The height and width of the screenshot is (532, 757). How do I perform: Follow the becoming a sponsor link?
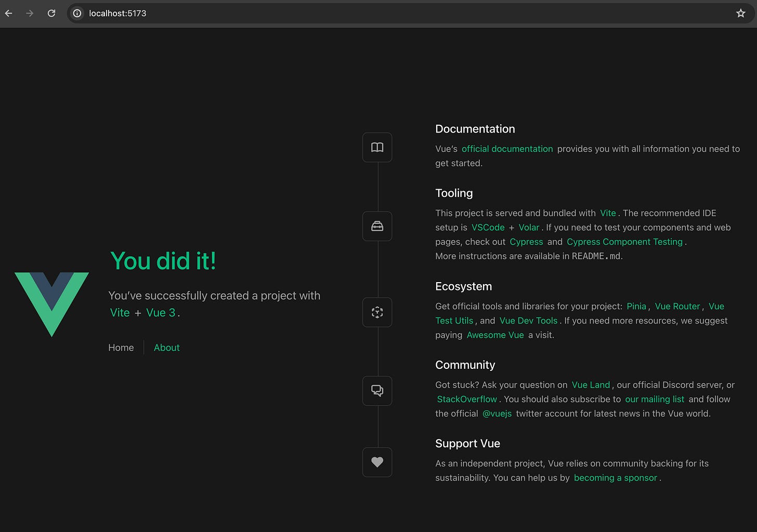pyautogui.click(x=616, y=478)
